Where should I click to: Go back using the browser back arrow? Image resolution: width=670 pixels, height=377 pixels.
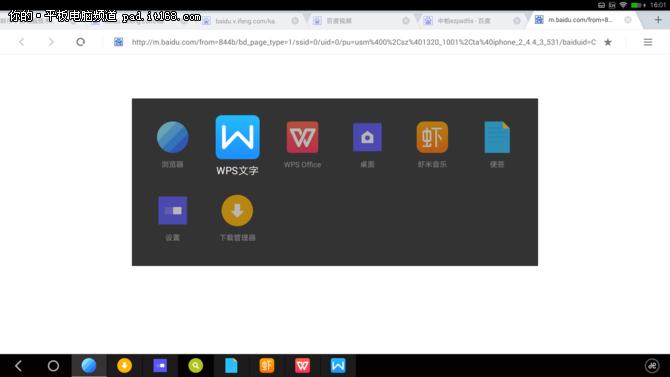(21, 42)
